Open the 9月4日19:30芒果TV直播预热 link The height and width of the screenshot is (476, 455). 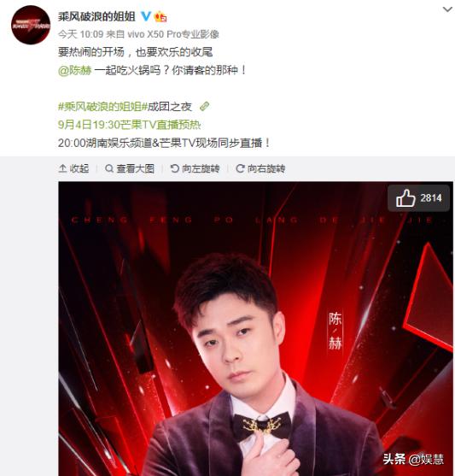pyautogui.click(x=129, y=125)
